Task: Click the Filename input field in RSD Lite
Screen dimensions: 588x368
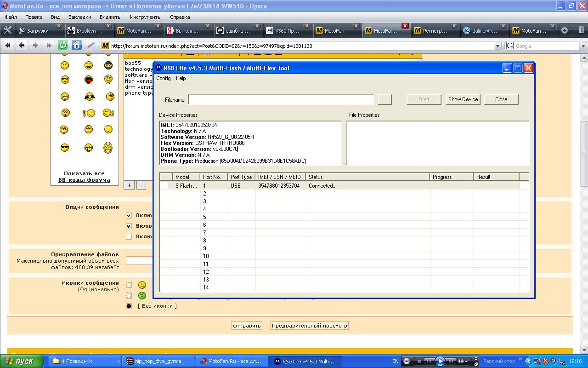Action: (281, 99)
